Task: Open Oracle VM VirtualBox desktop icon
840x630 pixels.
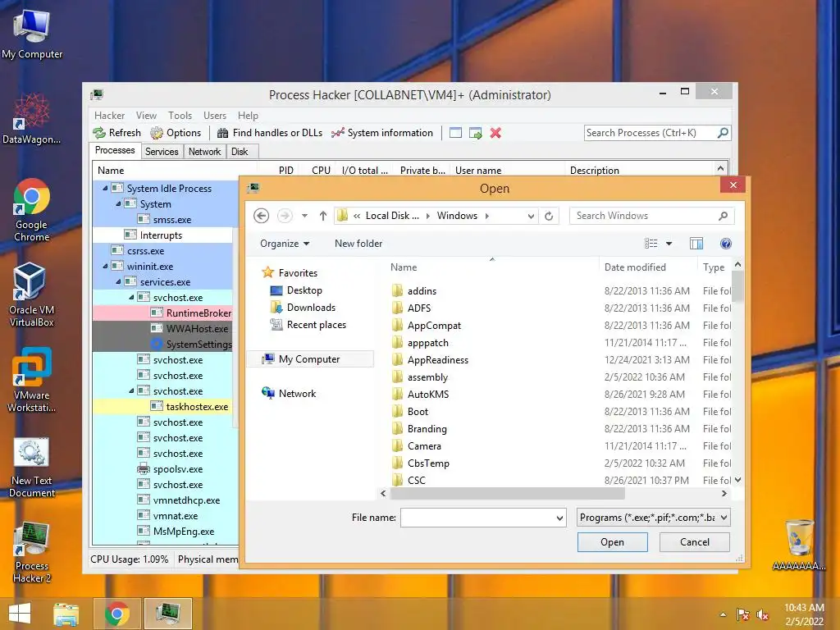Action: point(32,295)
